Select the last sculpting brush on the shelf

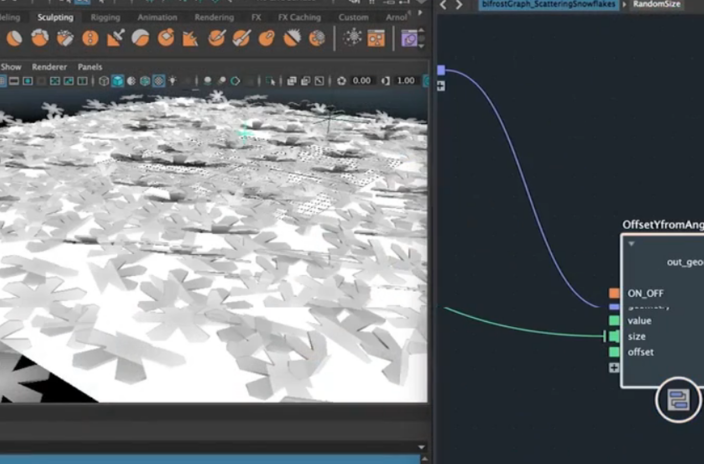click(x=316, y=38)
